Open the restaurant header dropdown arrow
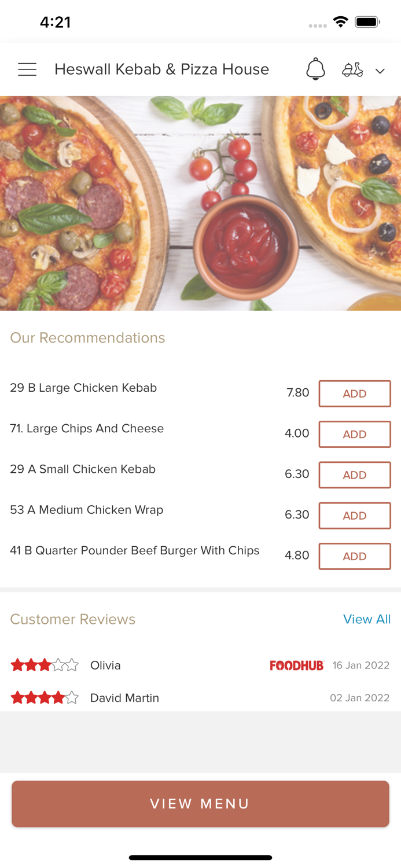The image size is (401, 868). (x=380, y=71)
